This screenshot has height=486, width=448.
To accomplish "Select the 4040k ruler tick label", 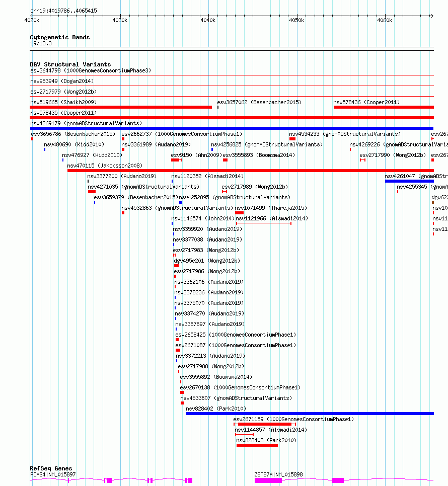I will coord(208,20).
